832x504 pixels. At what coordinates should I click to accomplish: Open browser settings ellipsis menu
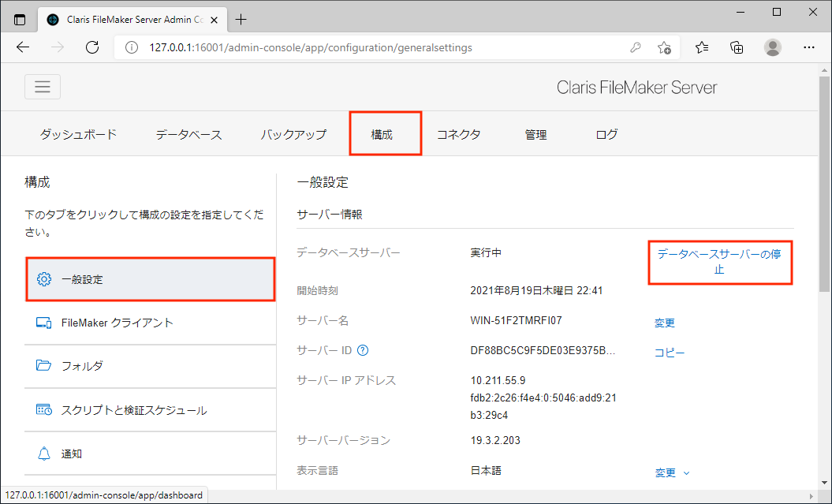click(808, 47)
